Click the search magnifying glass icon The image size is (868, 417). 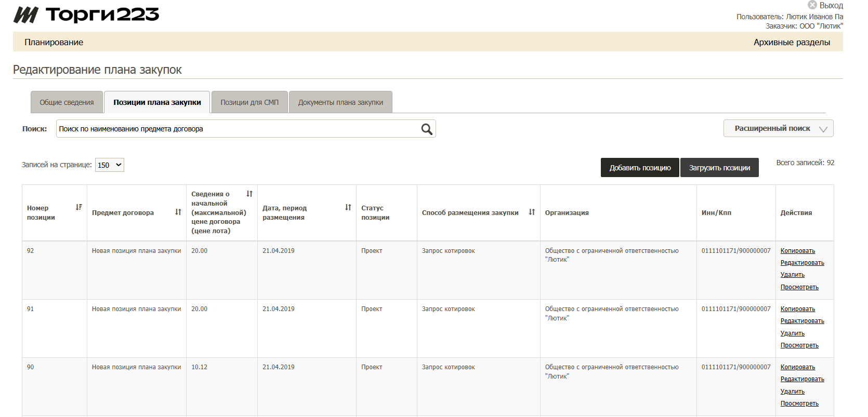(426, 129)
